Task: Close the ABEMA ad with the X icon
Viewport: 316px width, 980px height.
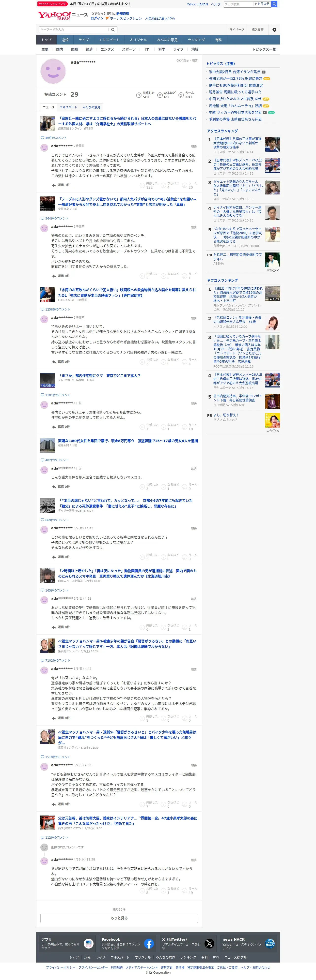Action: (x=278, y=270)
